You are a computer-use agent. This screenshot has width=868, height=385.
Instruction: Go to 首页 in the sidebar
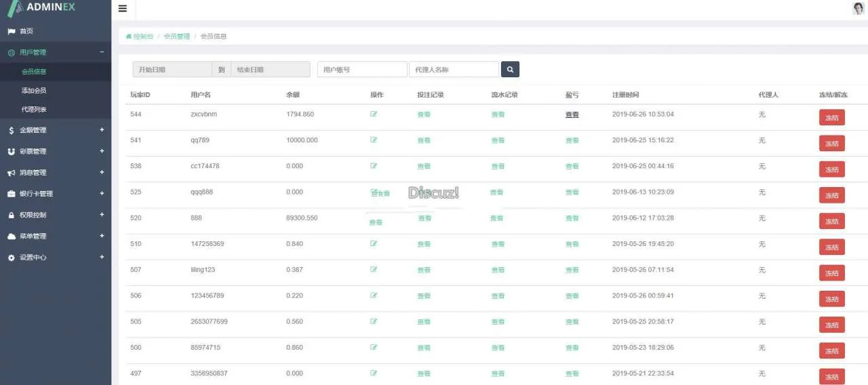pyautogui.click(x=26, y=31)
